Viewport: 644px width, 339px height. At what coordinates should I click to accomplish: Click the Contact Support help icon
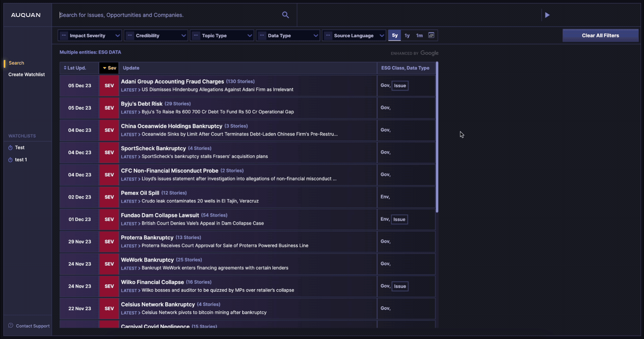coord(11,326)
